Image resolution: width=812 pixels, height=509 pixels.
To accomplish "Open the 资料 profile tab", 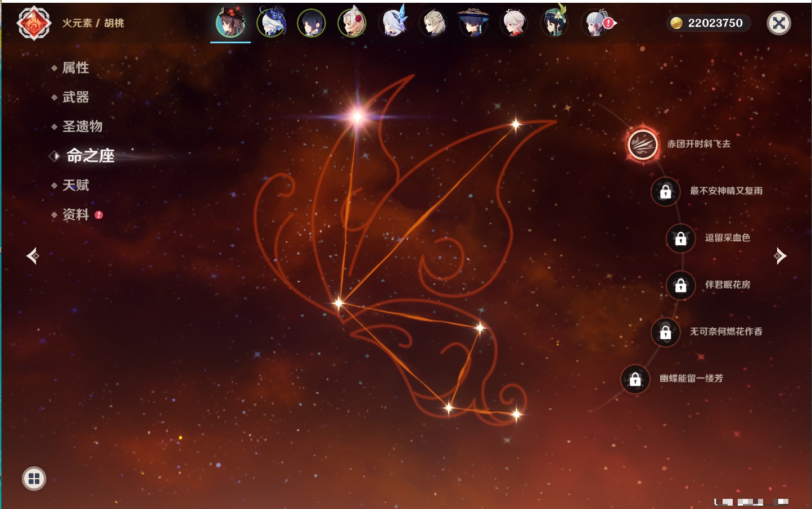I will [x=75, y=214].
